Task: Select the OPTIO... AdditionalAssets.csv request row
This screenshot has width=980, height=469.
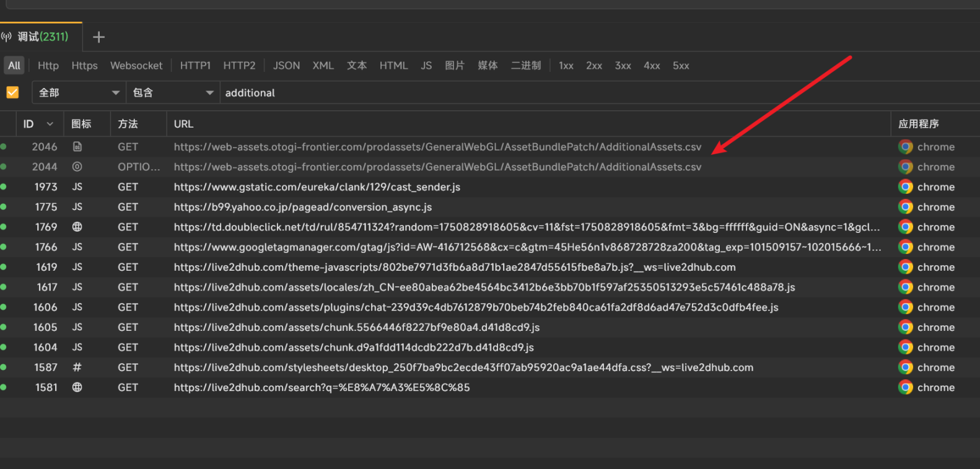Action: (x=490, y=167)
